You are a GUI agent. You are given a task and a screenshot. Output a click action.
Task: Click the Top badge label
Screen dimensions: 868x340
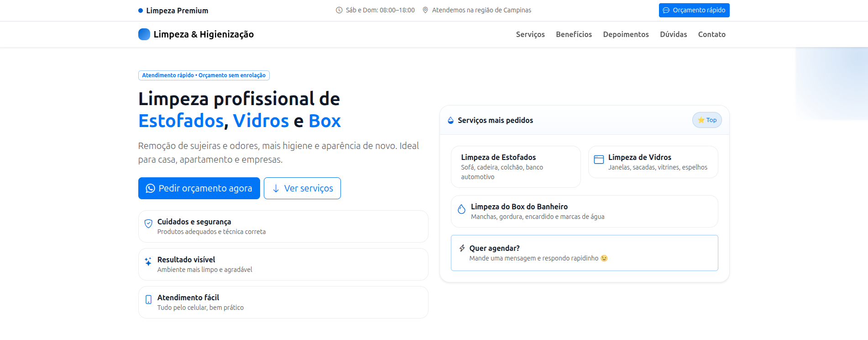click(x=707, y=120)
